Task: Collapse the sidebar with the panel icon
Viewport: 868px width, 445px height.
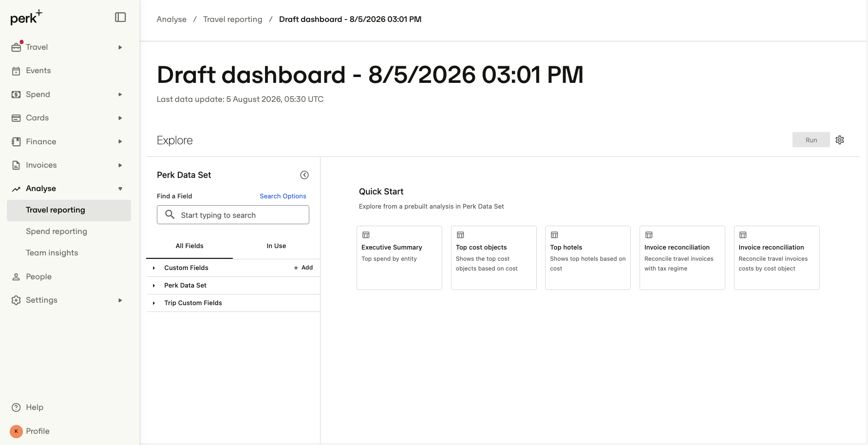Action: [120, 18]
